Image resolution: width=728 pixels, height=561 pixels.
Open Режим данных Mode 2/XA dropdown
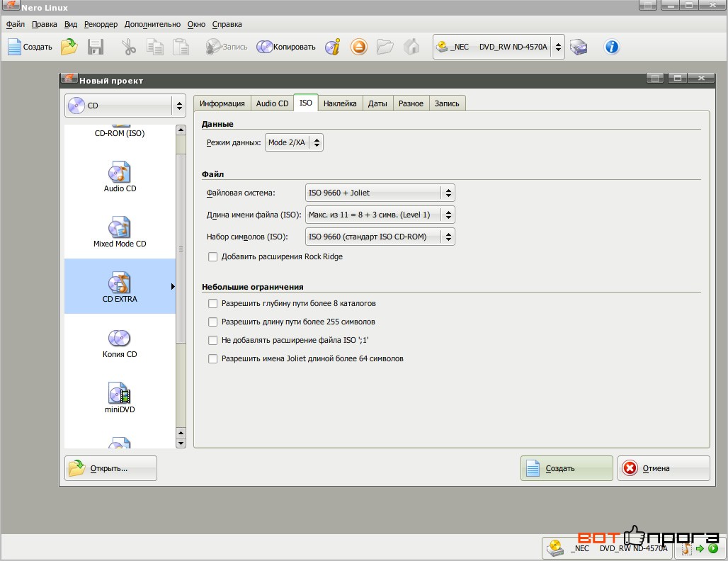tap(294, 142)
